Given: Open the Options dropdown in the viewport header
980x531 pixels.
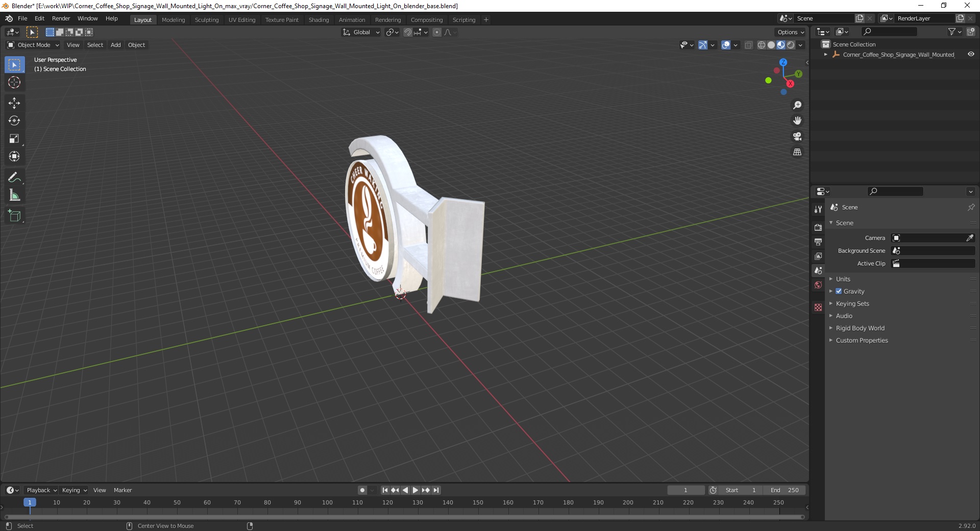Looking at the screenshot, I should pyautogui.click(x=791, y=32).
